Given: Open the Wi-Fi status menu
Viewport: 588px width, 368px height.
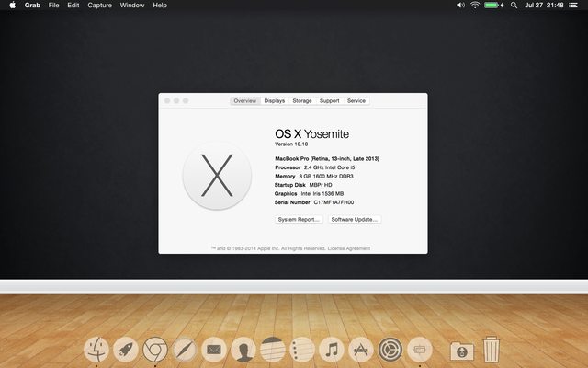Looking at the screenshot, I should [475, 5].
